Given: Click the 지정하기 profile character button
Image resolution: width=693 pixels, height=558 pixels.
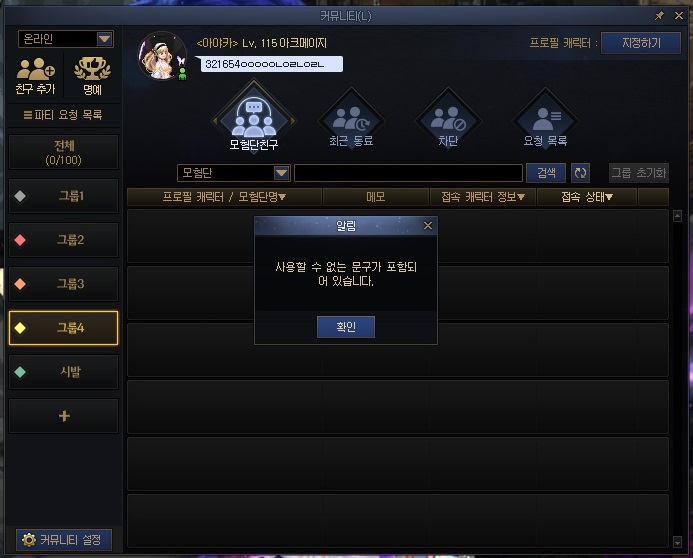Looking at the screenshot, I should click(x=641, y=43).
